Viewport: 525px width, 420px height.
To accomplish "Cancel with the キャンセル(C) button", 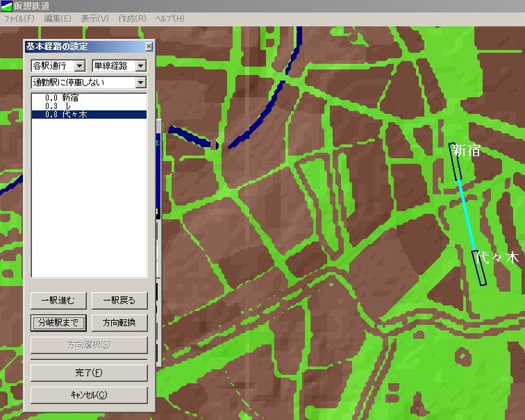I will pyautogui.click(x=89, y=395).
